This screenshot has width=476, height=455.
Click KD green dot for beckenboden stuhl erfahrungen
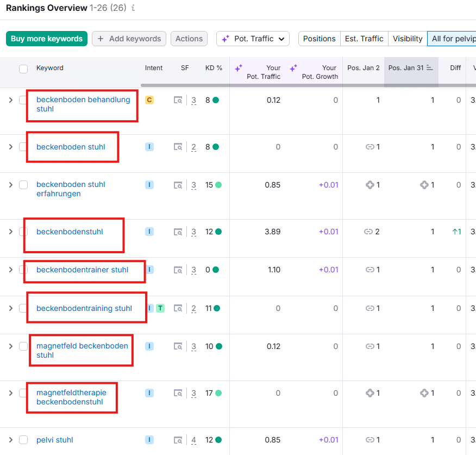[x=218, y=185]
